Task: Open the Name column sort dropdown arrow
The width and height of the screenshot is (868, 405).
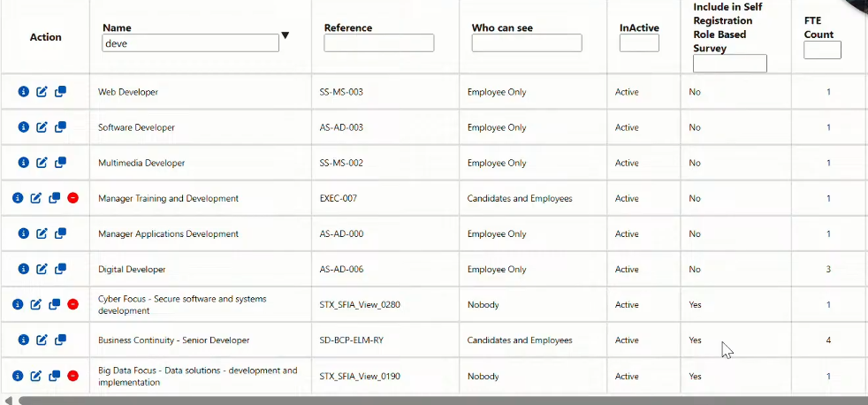Action: pos(286,35)
